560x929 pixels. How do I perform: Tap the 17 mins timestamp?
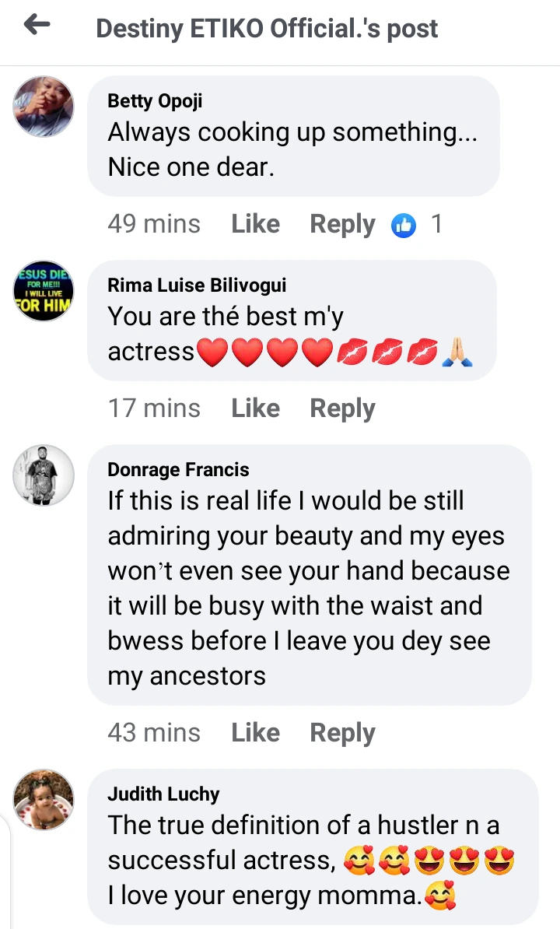154,408
